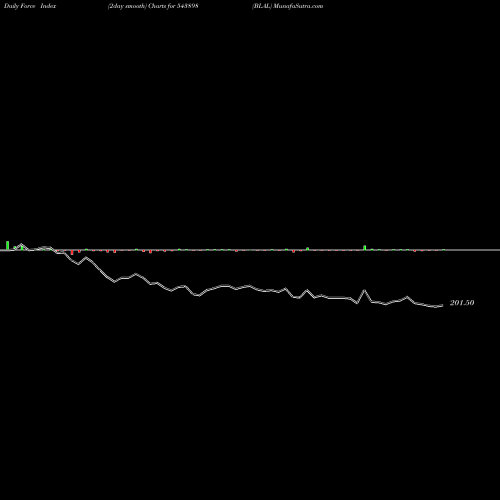
Task: Click the tallest green bar at the chart start
Action: pyautogui.click(x=7, y=245)
